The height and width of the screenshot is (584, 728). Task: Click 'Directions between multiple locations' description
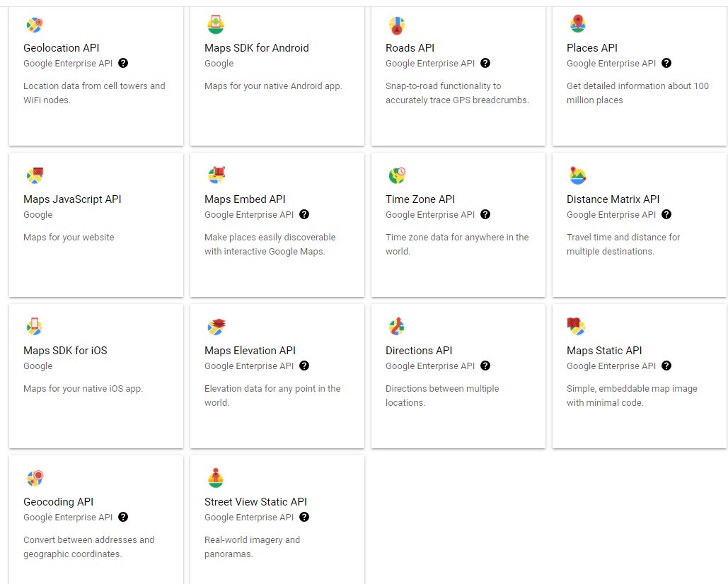pyautogui.click(x=442, y=395)
